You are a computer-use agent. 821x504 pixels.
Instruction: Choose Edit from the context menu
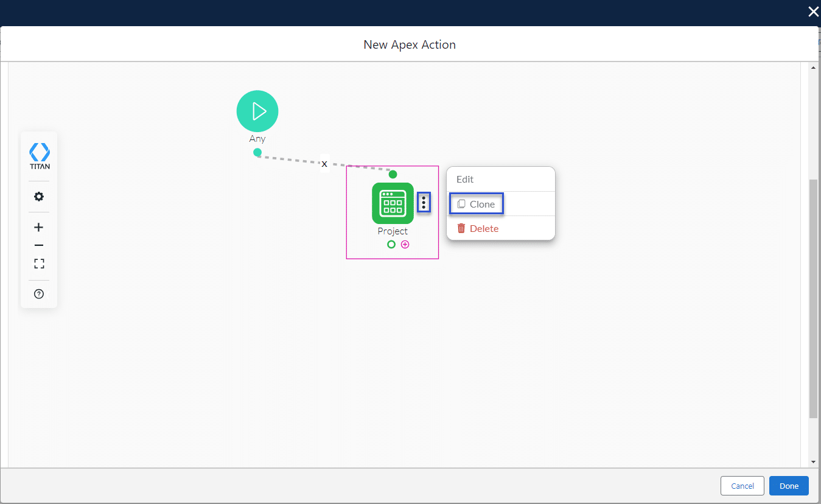(x=465, y=180)
